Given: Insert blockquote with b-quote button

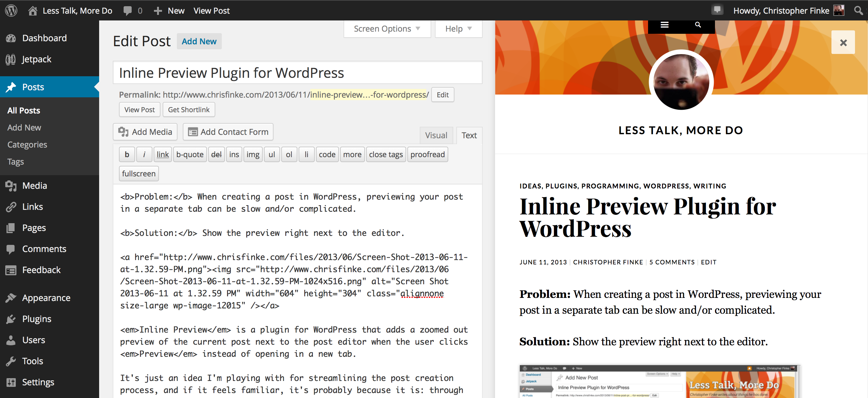Looking at the screenshot, I should click(190, 154).
